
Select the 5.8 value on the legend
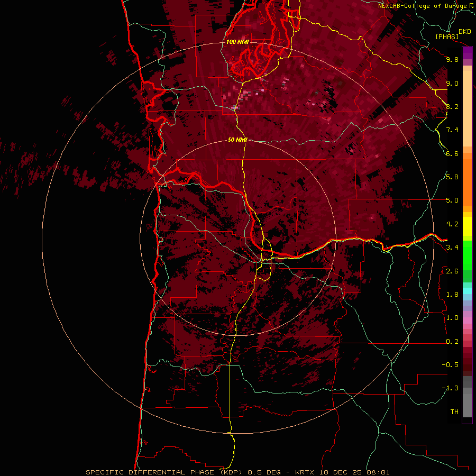(452, 177)
